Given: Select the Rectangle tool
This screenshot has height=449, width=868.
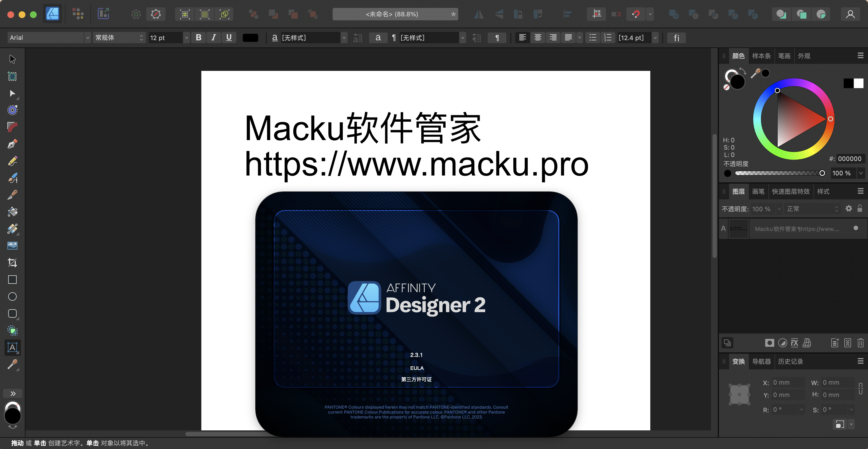Looking at the screenshot, I should pyautogui.click(x=12, y=280).
